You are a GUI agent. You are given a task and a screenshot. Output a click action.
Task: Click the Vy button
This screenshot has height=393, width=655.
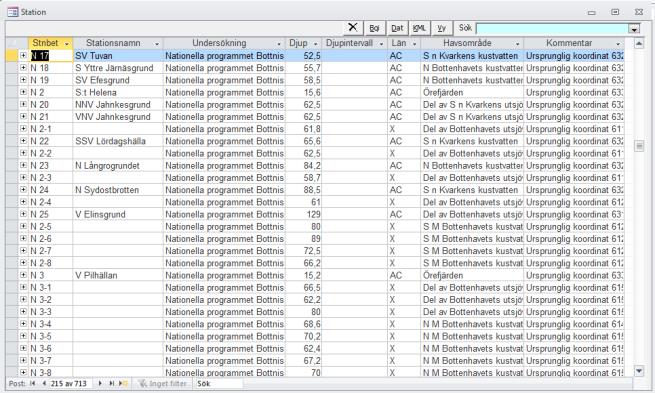click(x=442, y=28)
